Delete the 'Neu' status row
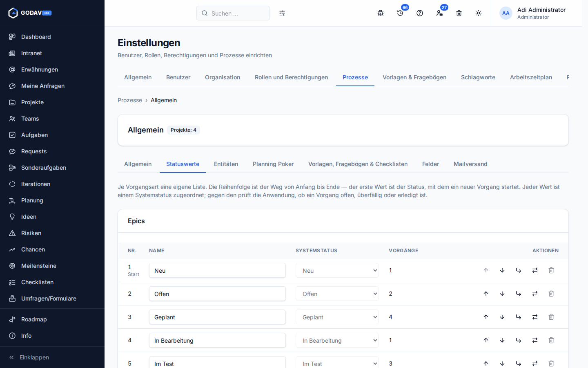The height and width of the screenshot is (368, 588). [x=551, y=270]
